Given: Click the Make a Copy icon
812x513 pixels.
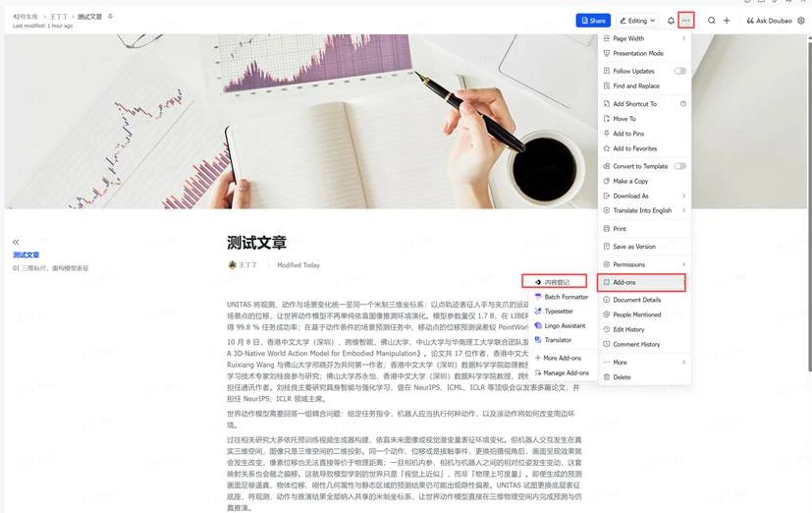Looking at the screenshot, I should (x=607, y=182).
